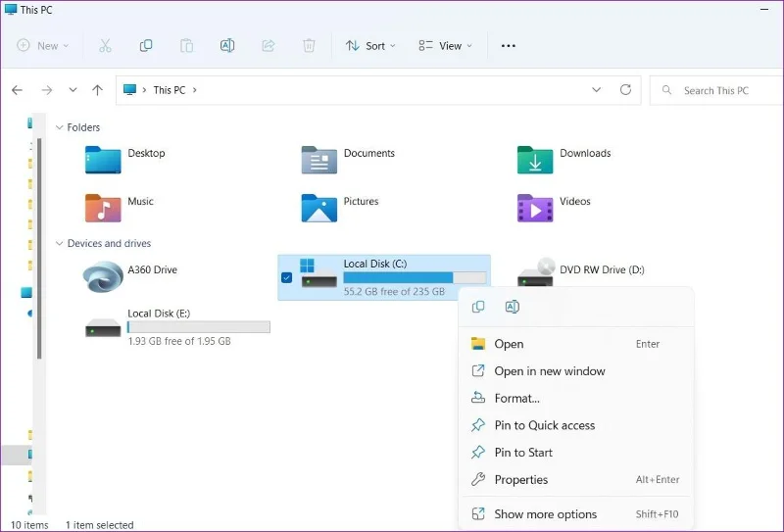Click the Delete trash icon in toolbar
The height and width of the screenshot is (532, 784).
click(309, 46)
